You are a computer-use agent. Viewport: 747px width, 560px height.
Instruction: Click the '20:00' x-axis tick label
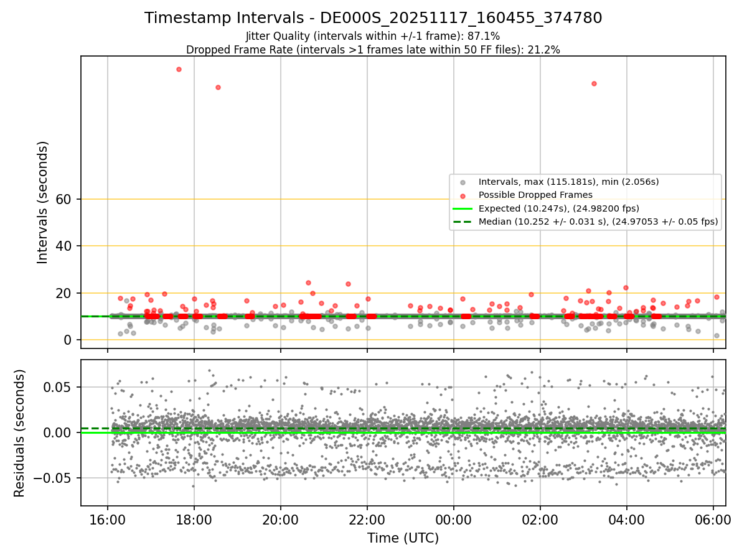click(281, 519)
